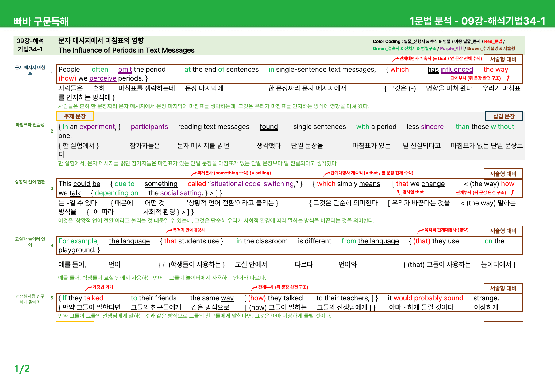Click the green translation starting "예를 들어, 학생들이"
The image size is (555, 392).
click(162, 278)
